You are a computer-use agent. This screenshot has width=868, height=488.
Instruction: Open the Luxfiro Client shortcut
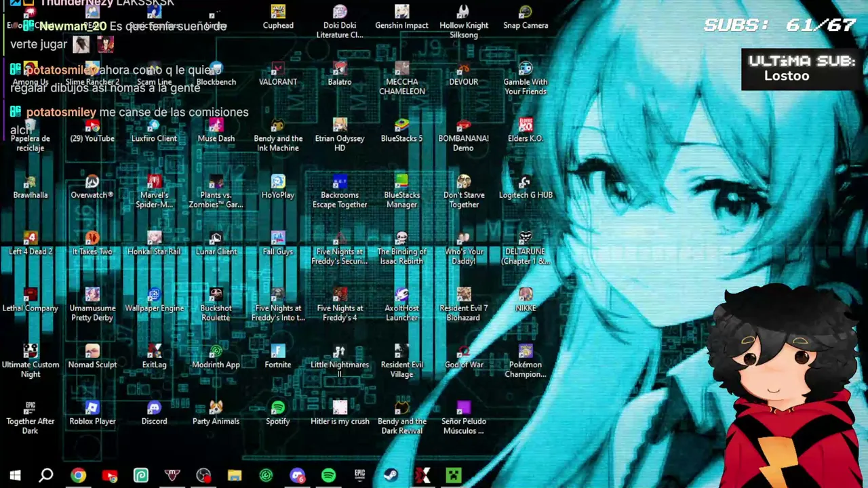point(154,131)
